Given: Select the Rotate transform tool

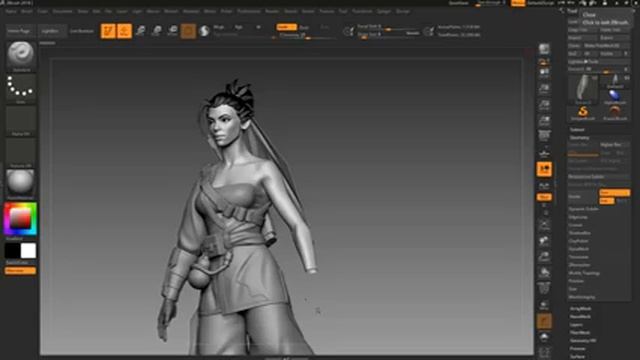Looking at the screenshot, I should click(172, 31).
